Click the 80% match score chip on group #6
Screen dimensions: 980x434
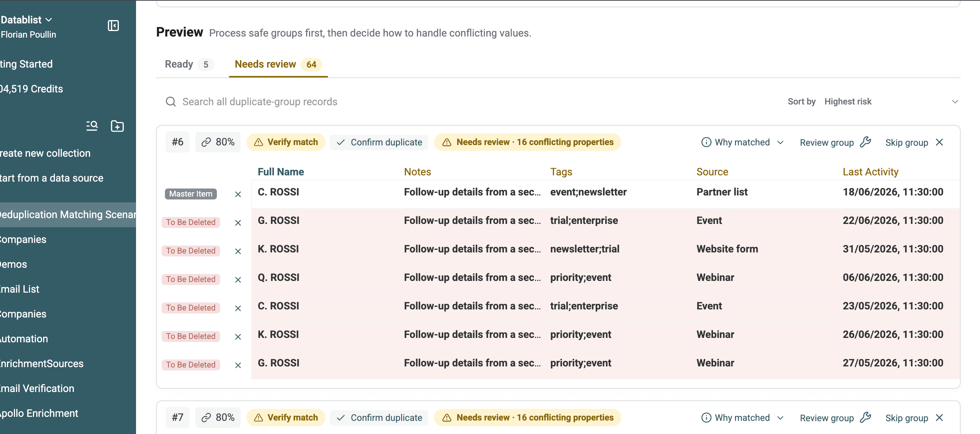tap(218, 142)
